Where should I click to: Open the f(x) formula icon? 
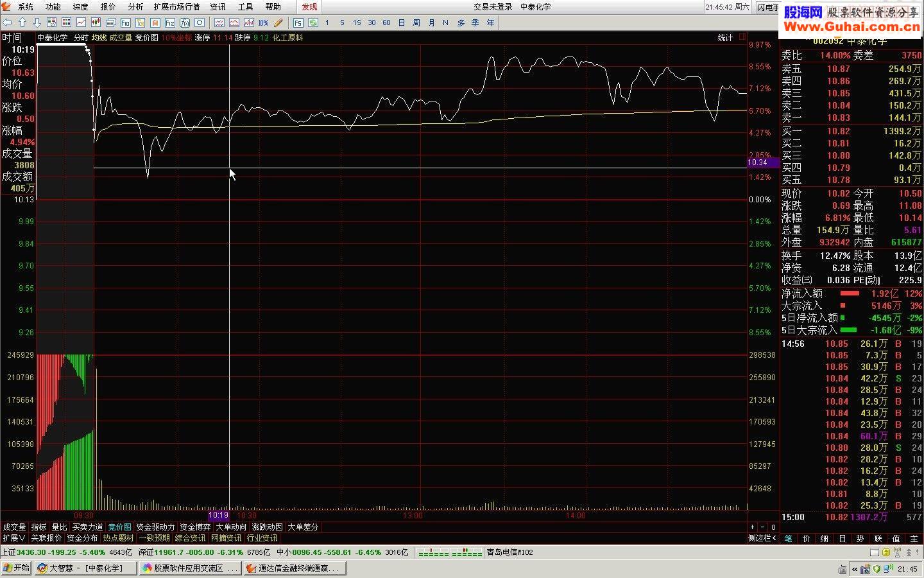(x=184, y=22)
